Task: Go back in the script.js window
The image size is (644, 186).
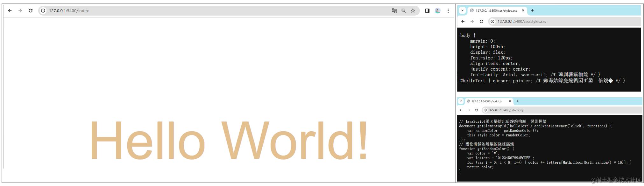Action: click(461, 110)
